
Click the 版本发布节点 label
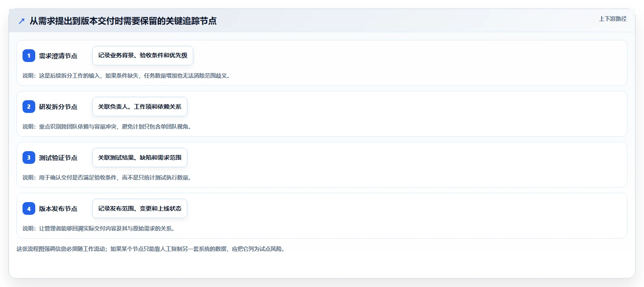coord(58,208)
